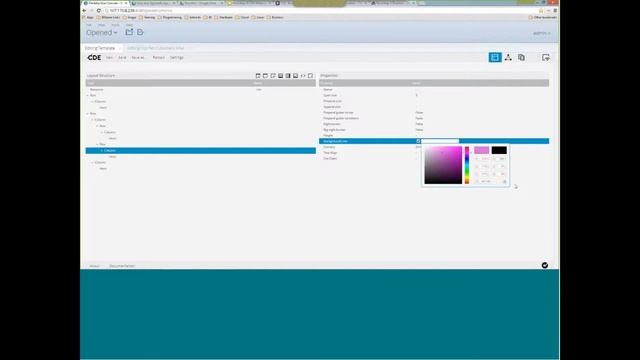Click the BackgroundColor value input field
640x360 pixels.
(440, 141)
